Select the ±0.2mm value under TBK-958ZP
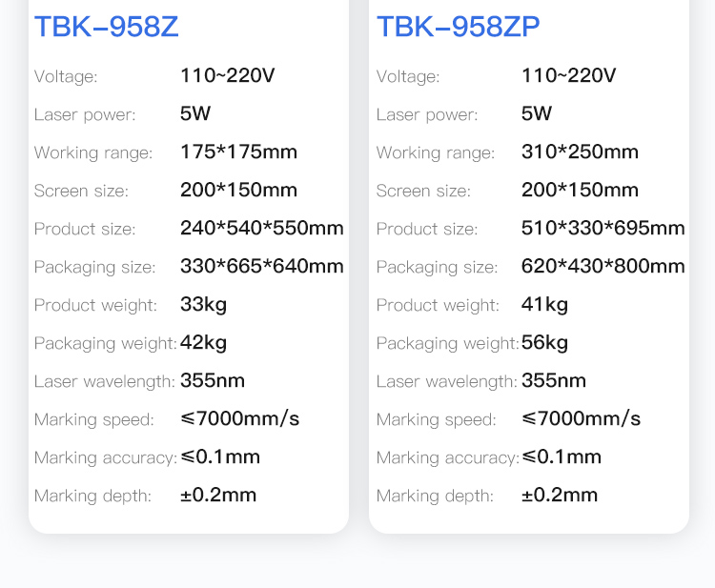Viewport: 715px width, 588px height. coord(560,495)
